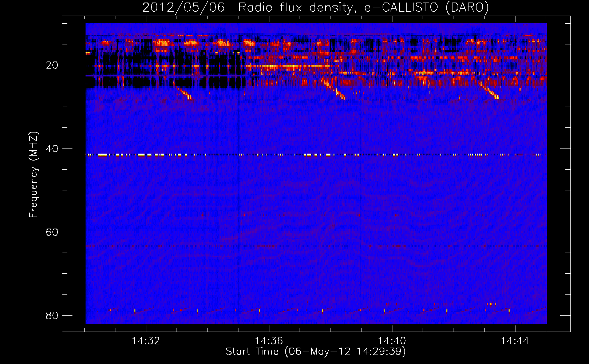
Task: Click the 40 MHz frequency tick label
Action: [x=52, y=149]
